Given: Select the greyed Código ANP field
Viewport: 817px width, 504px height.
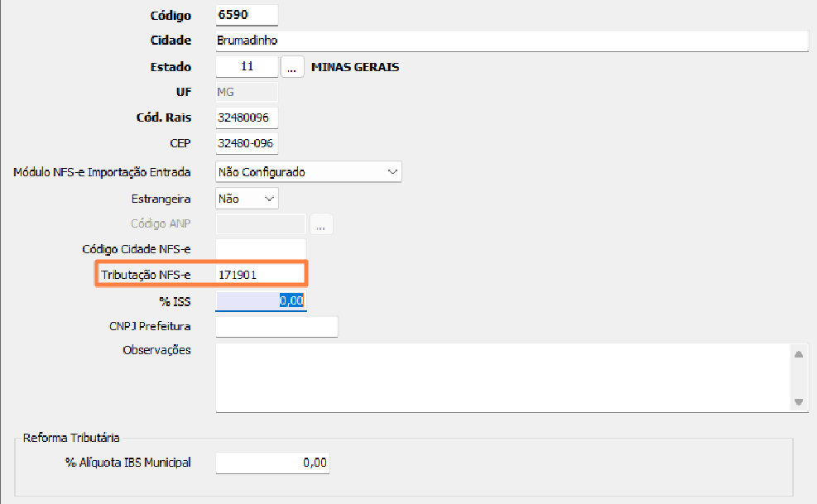Looking at the screenshot, I should (x=260, y=223).
